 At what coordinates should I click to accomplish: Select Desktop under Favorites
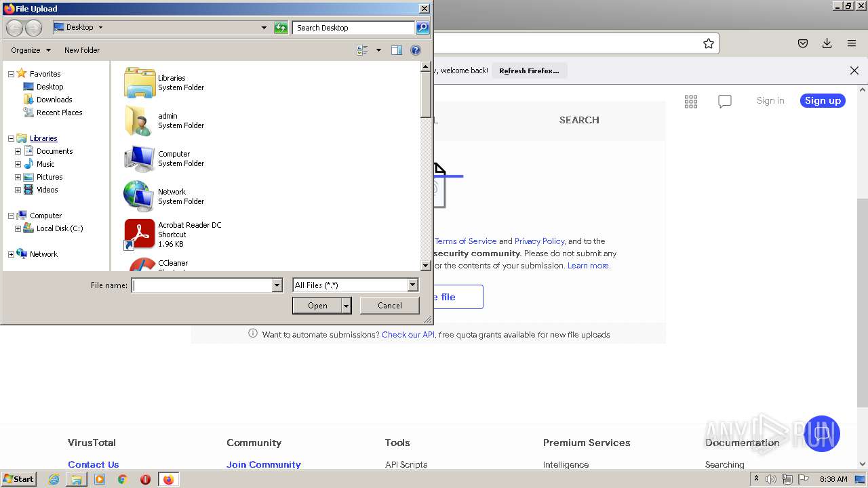pos(50,87)
